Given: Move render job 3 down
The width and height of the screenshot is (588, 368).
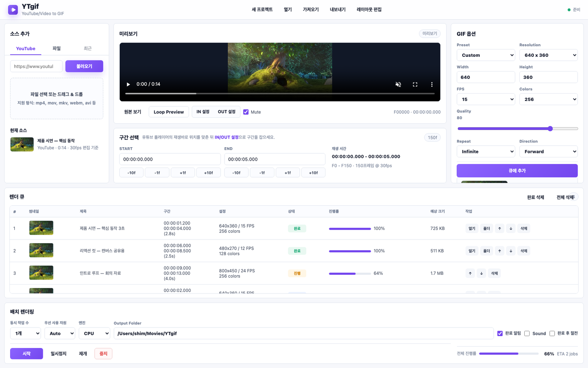Looking at the screenshot, I should coord(481,273).
